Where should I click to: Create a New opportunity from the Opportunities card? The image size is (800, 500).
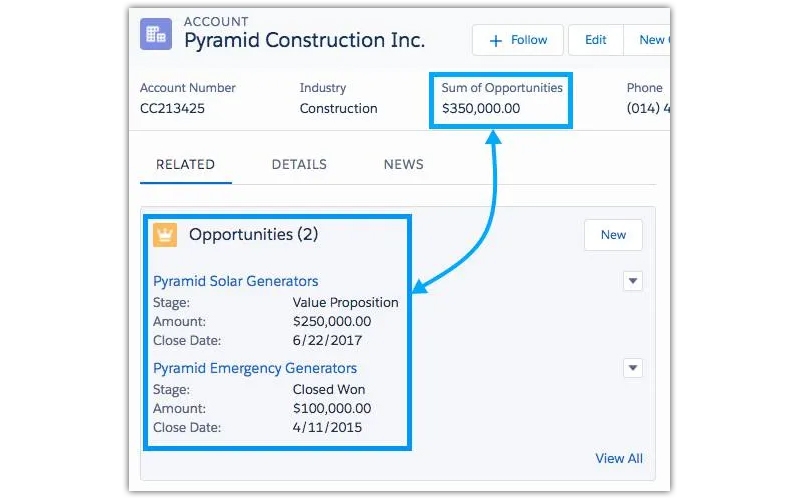click(613, 235)
